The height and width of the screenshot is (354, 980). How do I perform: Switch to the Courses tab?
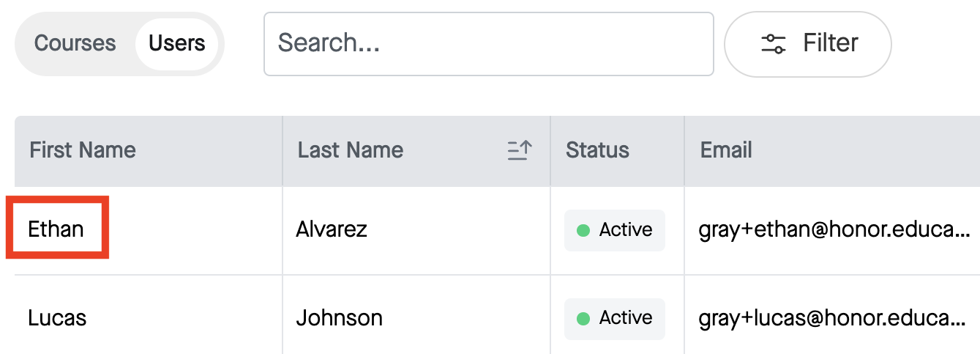pos(75,43)
